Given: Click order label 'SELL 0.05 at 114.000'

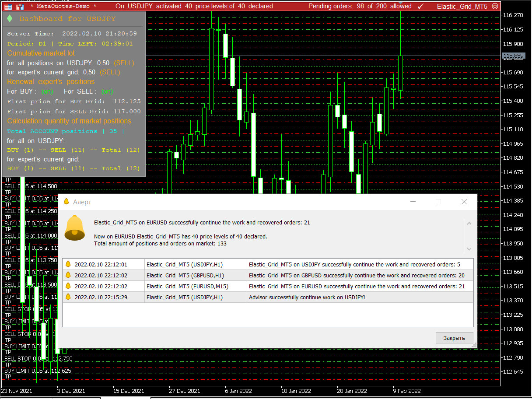Looking at the screenshot, I should (31, 235).
